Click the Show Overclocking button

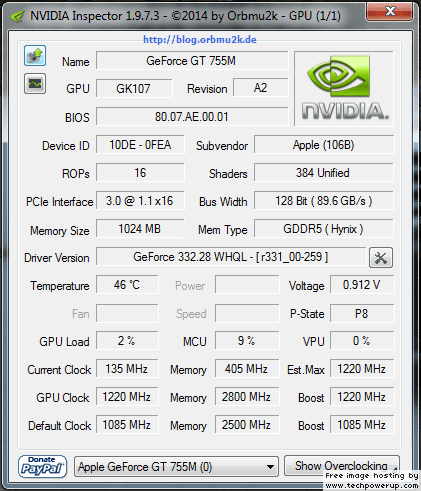click(x=342, y=466)
